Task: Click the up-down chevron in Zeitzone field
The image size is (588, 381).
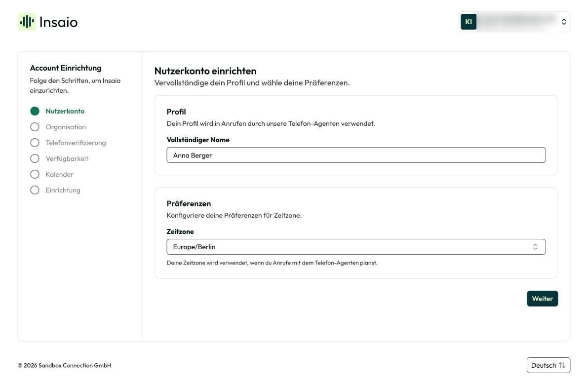Action: coord(535,247)
